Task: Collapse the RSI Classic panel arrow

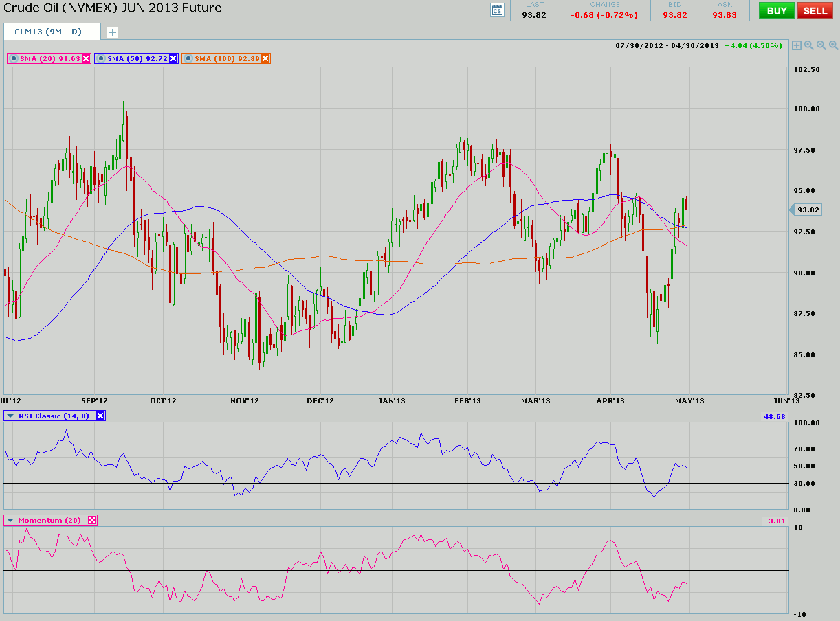Action: [x=10, y=416]
